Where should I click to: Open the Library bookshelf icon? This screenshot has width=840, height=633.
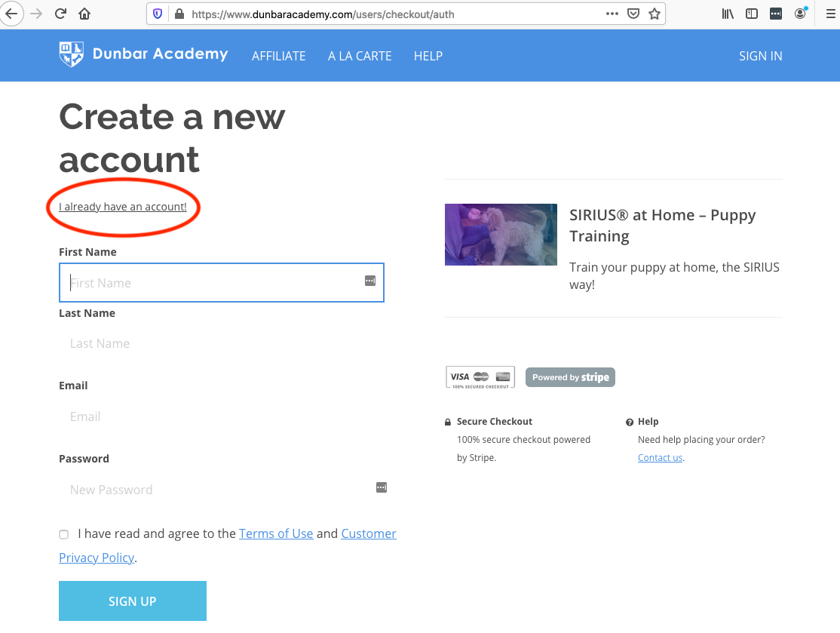[728, 14]
